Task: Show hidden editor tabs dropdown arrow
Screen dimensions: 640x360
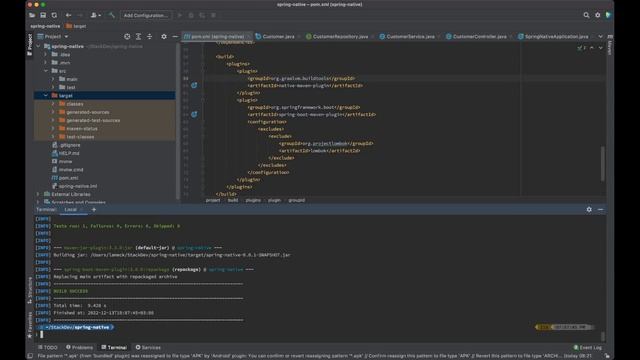Action: pyautogui.click(x=600, y=36)
